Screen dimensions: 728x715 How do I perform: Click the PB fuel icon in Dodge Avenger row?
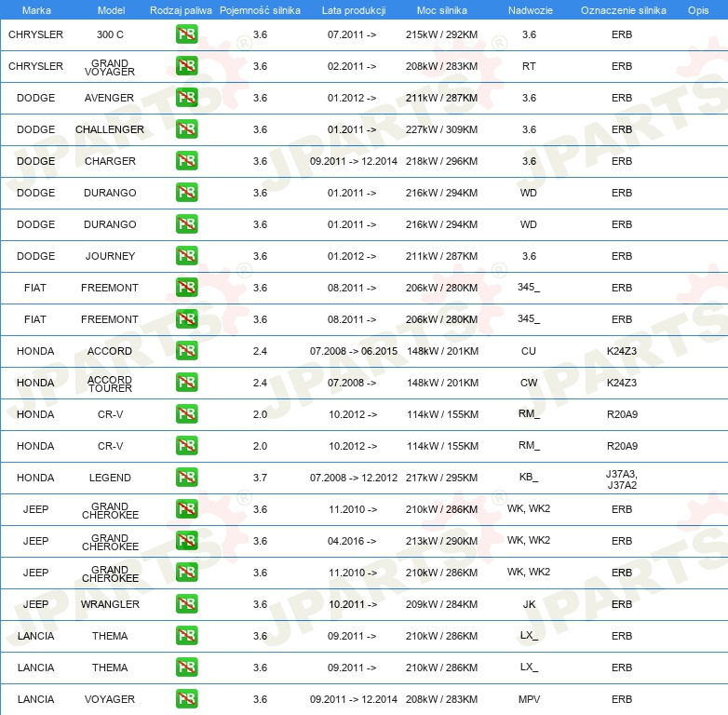[186, 98]
